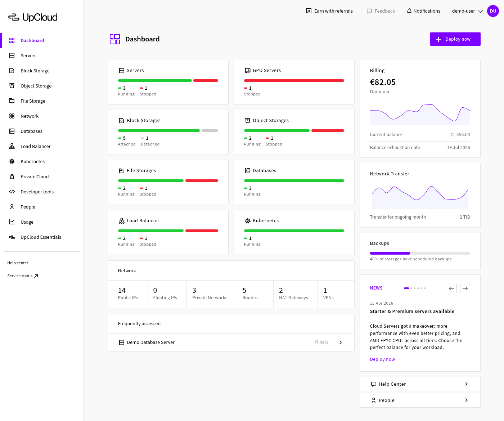Click the Notifications bell icon
This screenshot has width=504, height=421.
tap(409, 11)
